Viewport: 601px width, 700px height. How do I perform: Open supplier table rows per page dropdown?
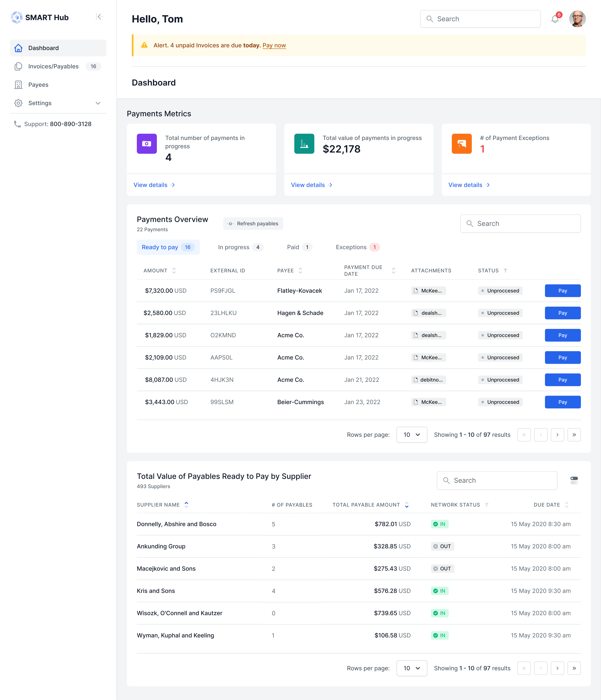pyautogui.click(x=411, y=668)
